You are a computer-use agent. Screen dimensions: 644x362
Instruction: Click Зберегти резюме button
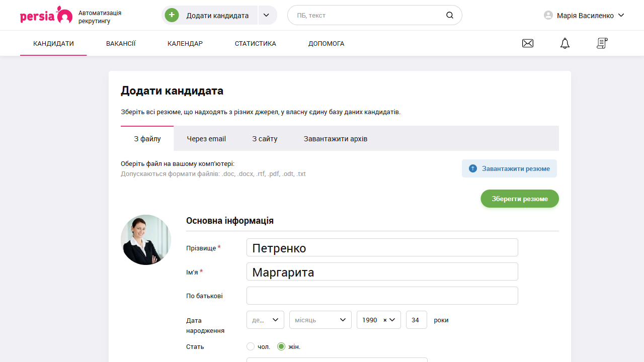[x=519, y=199]
